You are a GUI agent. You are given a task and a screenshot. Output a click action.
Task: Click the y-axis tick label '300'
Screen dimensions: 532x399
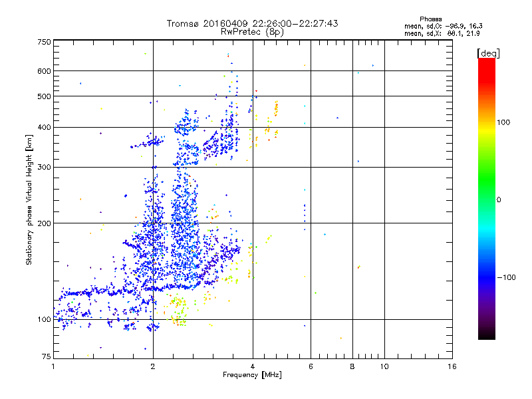tap(45, 168)
